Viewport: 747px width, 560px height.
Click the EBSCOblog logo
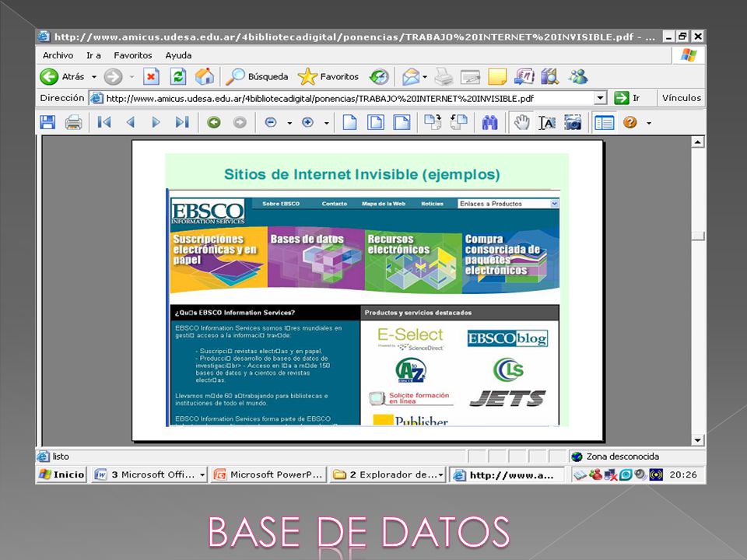pos(507,338)
